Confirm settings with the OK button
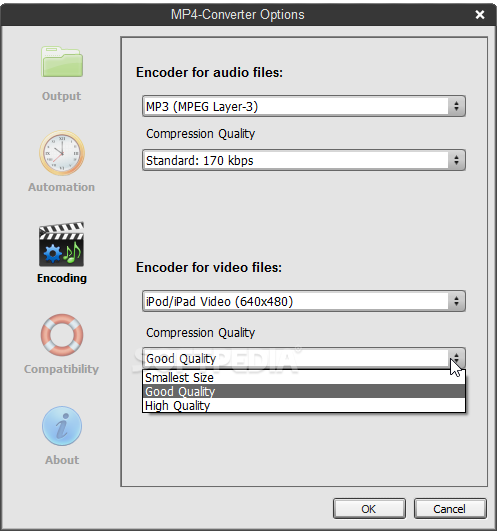The width and height of the screenshot is (497, 531). [369, 509]
